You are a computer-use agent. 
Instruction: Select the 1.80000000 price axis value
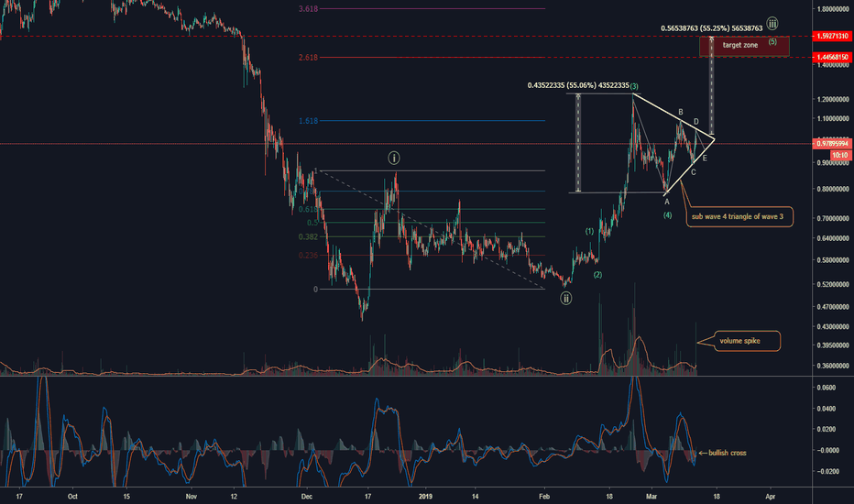click(833, 9)
